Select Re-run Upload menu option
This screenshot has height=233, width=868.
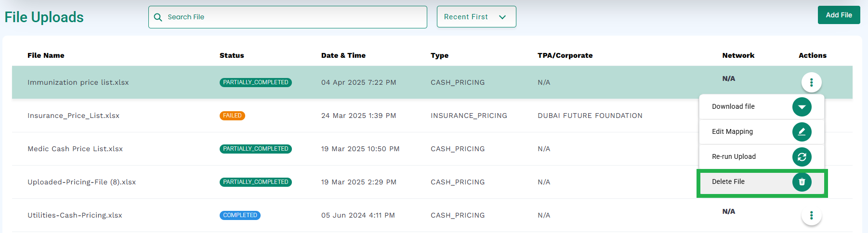click(762, 157)
